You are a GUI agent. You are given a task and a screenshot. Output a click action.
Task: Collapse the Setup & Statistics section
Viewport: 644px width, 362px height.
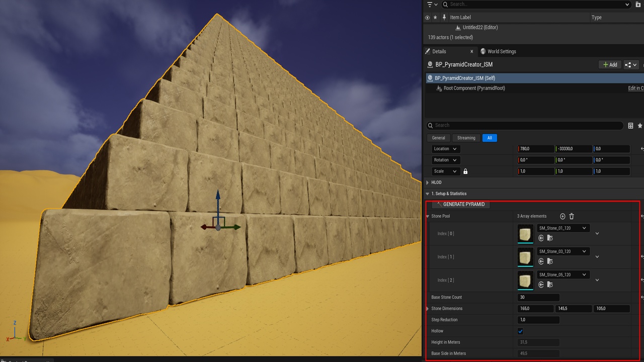pos(428,194)
